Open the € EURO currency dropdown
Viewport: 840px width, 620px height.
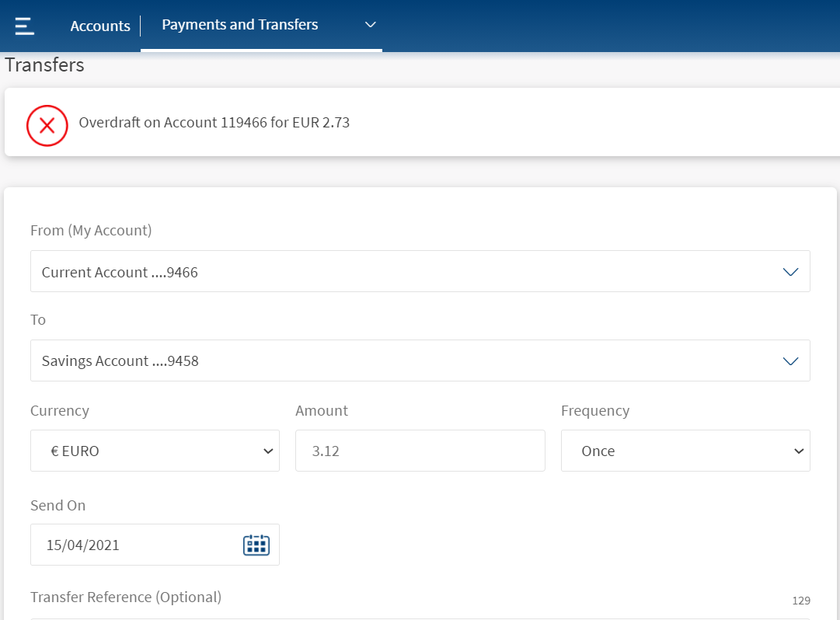155,451
